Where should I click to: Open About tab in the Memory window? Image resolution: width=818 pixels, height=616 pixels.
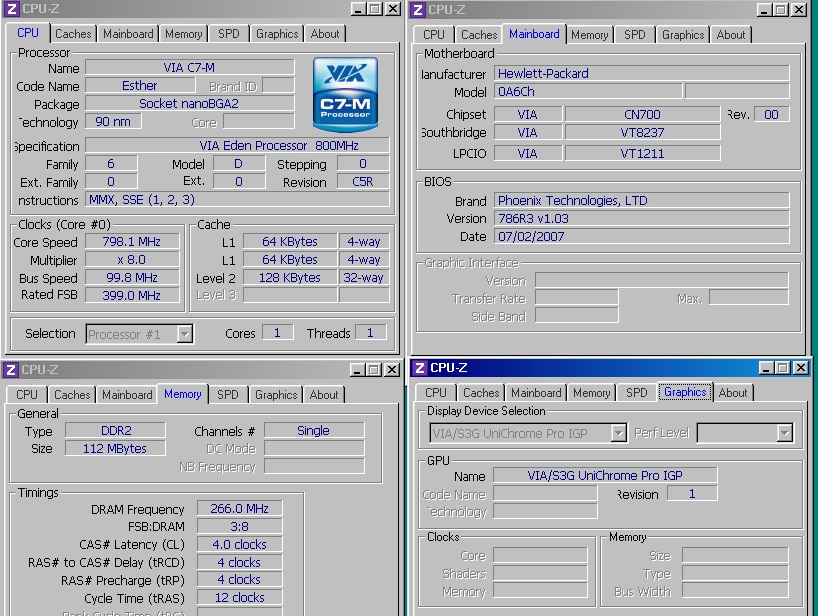pyautogui.click(x=323, y=395)
